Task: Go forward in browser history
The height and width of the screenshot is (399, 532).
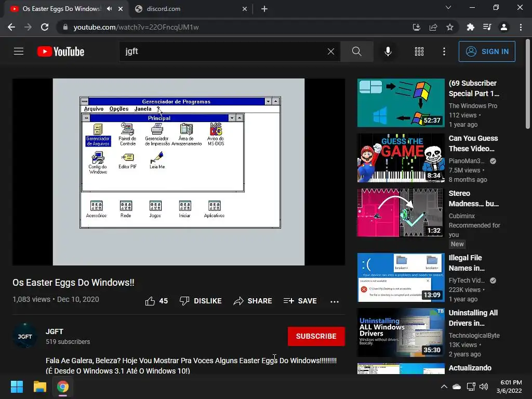Action: tap(28, 27)
